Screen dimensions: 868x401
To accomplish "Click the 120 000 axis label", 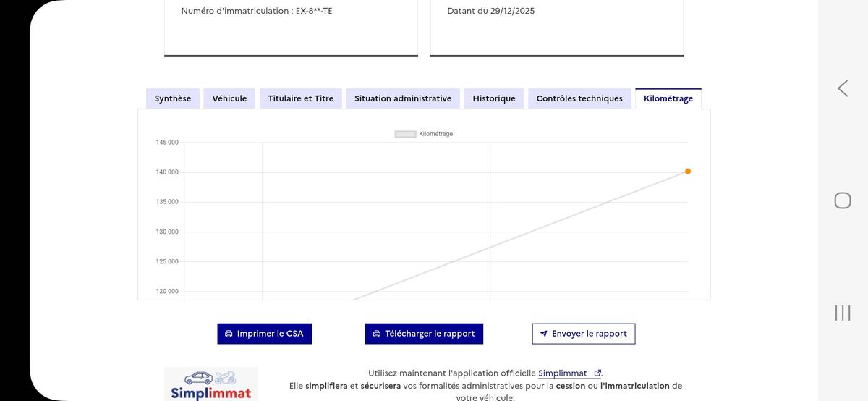I will [x=167, y=291].
